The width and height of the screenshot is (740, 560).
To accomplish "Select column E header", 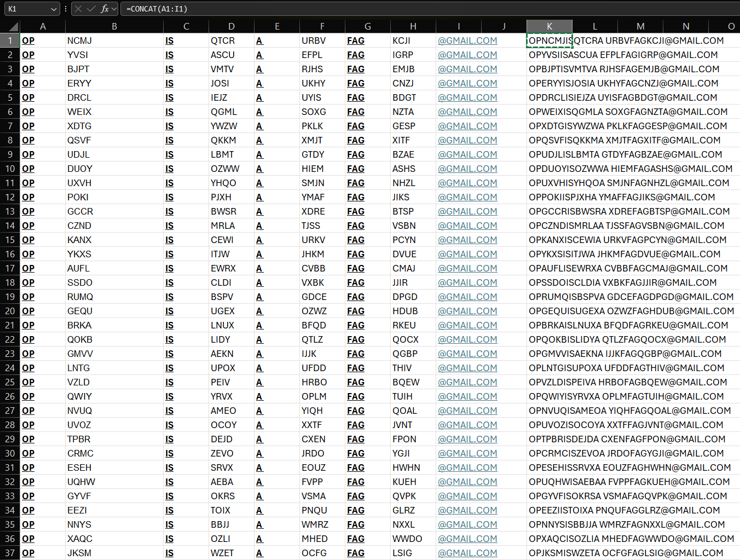I will pos(277,26).
